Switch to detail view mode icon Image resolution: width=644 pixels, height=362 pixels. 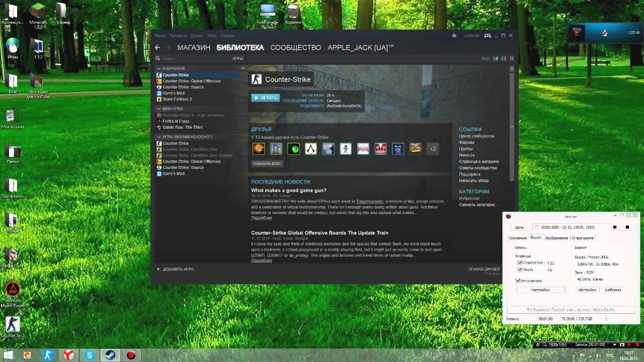pyautogui.click(x=496, y=58)
